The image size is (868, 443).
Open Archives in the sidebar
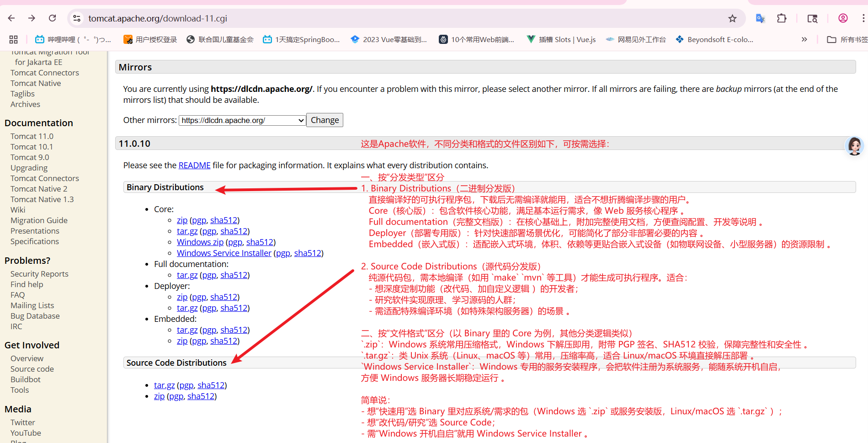[25, 104]
